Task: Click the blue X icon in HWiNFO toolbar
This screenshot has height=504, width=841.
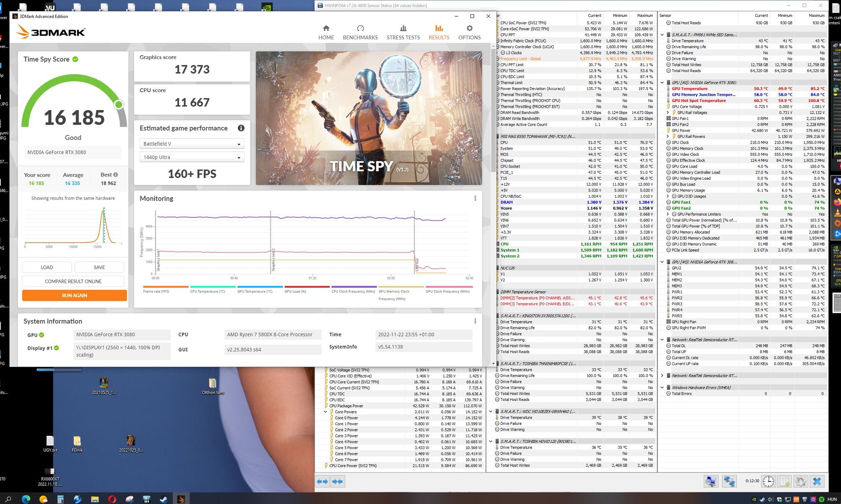Action: pos(817,481)
